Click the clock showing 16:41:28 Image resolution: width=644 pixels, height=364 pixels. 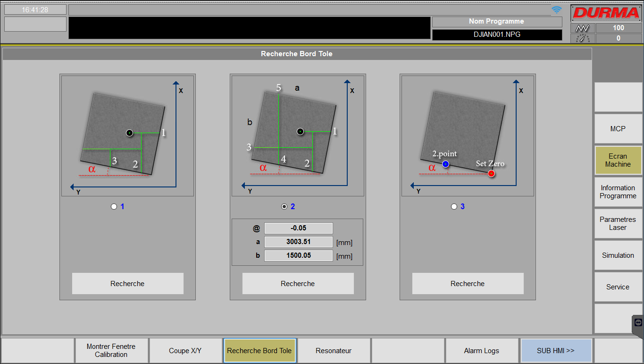coord(35,9)
